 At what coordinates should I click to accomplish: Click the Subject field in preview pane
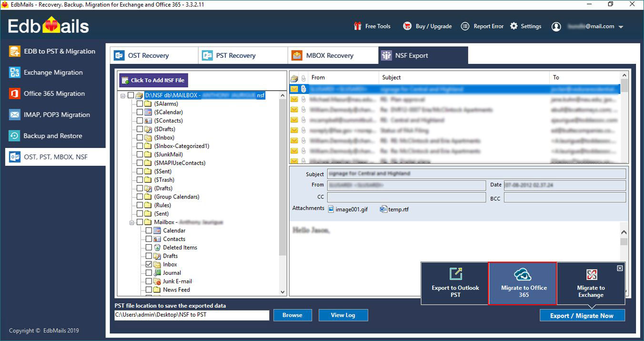[476, 174]
